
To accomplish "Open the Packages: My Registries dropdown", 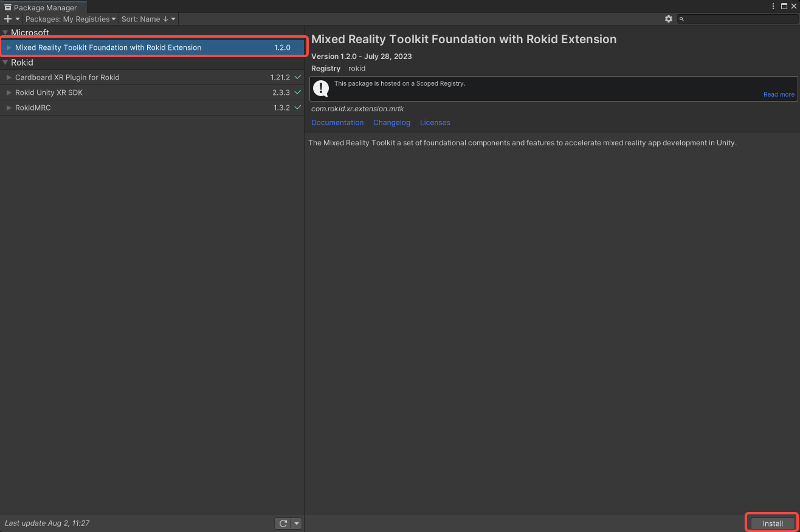I will (71, 19).
